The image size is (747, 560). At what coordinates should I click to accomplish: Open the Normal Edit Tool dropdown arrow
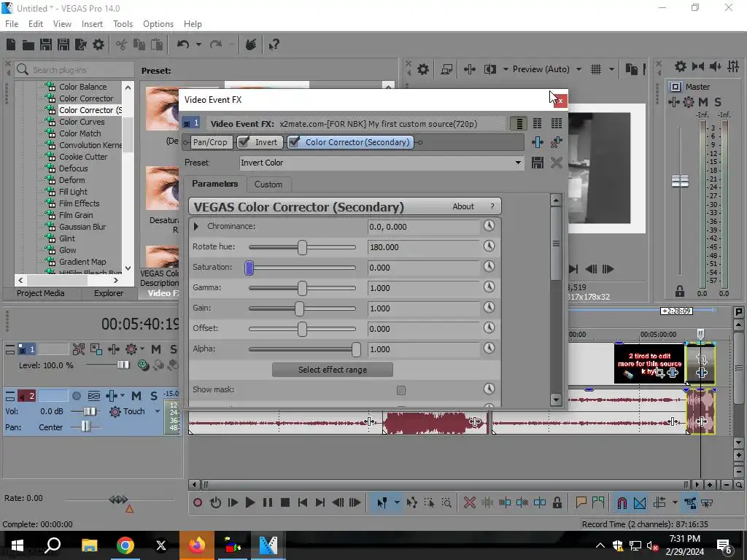396,502
